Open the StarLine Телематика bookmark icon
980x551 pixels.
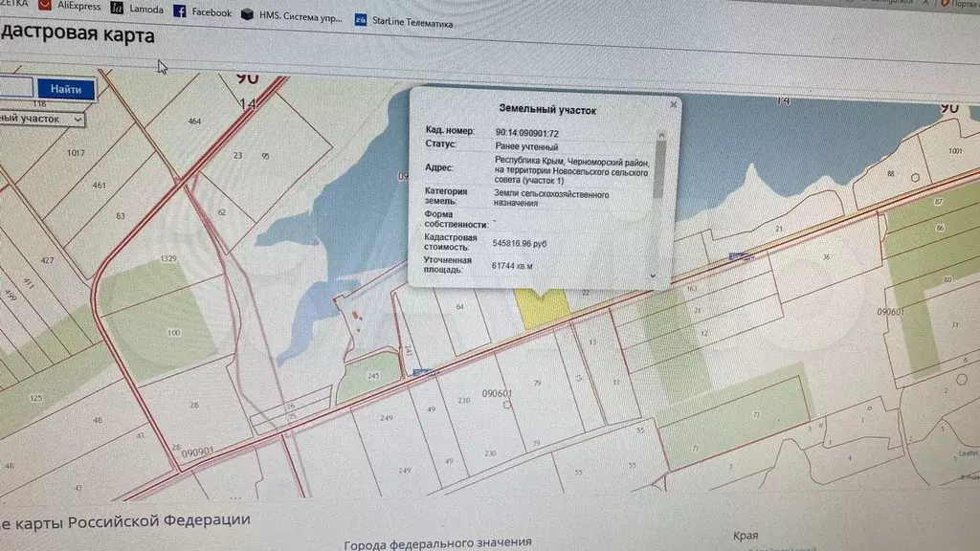(x=361, y=19)
